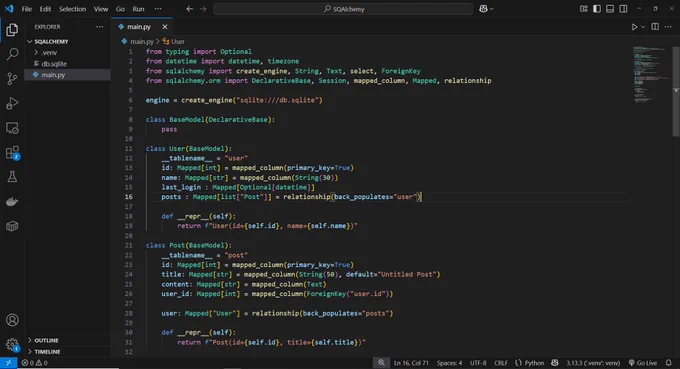Open Explorer Views and More Actions ellipsis
Image resolution: width=680 pixels, height=369 pixels.
[99, 27]
